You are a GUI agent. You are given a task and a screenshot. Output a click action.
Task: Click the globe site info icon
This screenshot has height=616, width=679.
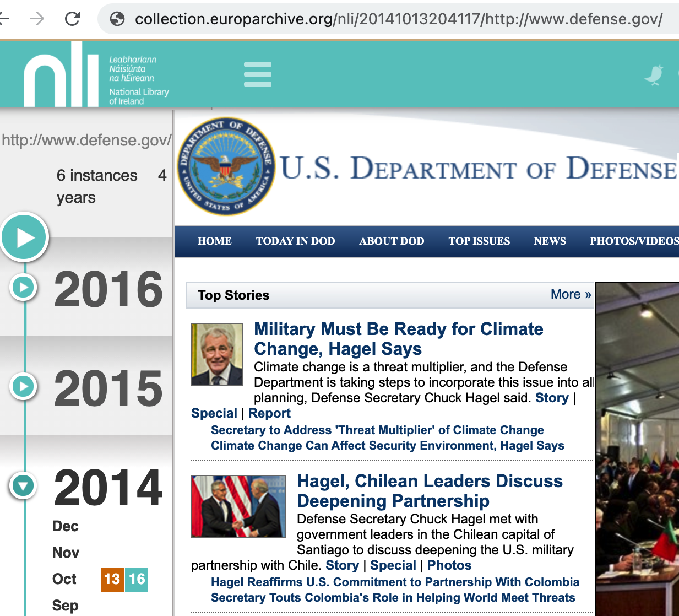(x=117, y=19)
